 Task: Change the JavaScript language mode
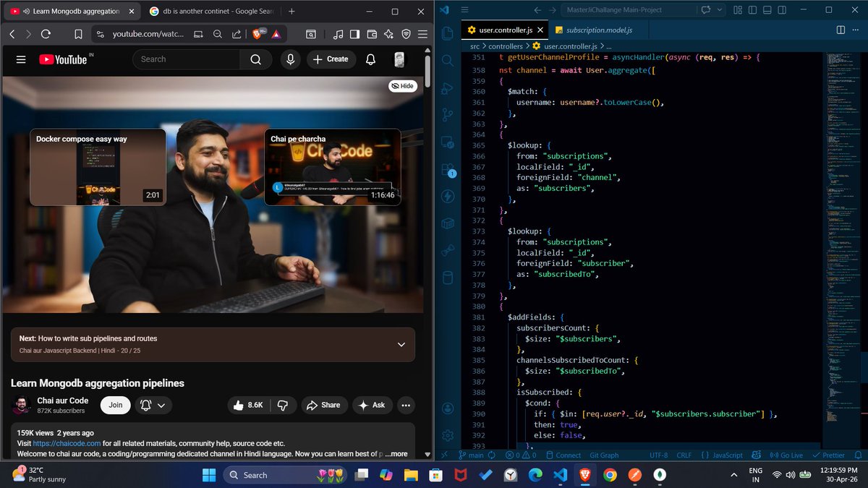(x=728, y=455)
